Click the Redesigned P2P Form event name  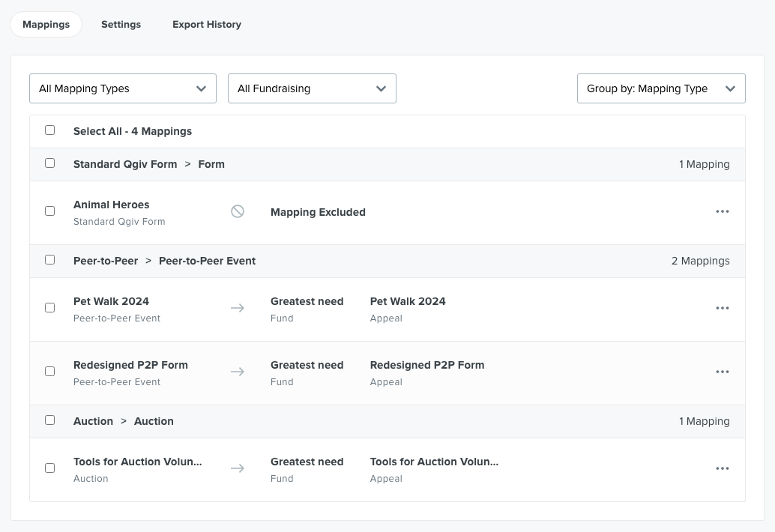point(130,365)
